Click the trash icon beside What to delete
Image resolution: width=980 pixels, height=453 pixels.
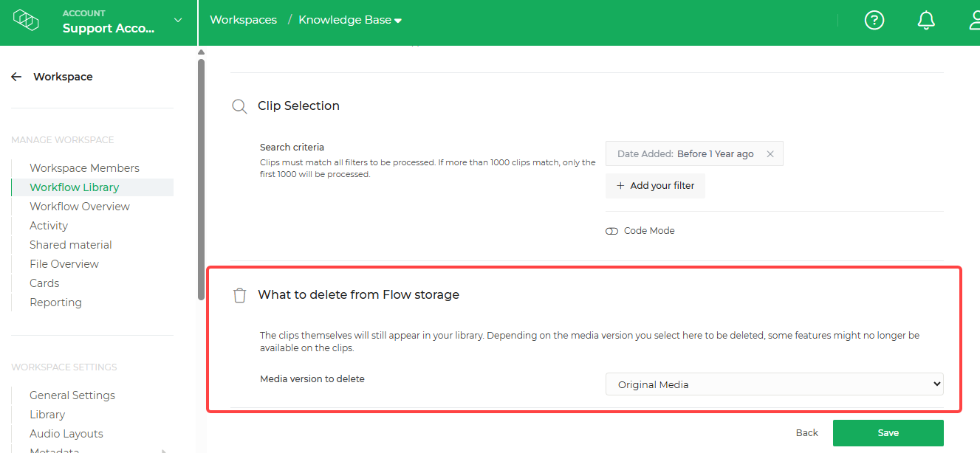tap(239, 295)
